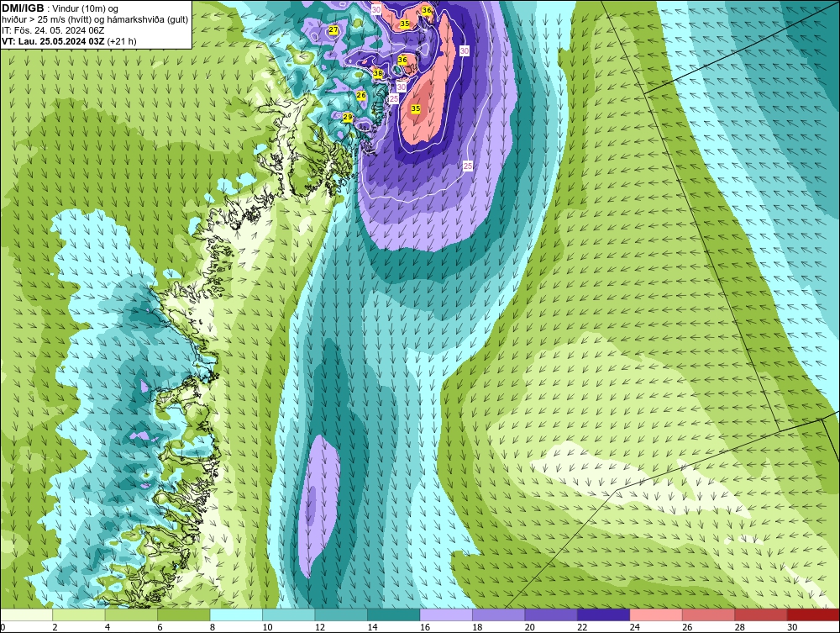Pick the 10–12 m/s legend swatch

[289, 615]
